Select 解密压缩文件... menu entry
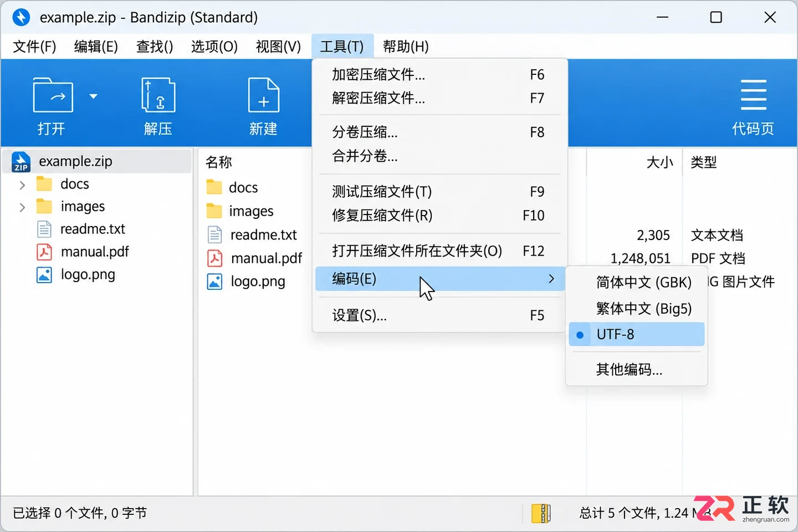The width and height of the screenshot is (798, 532). pos(440,98)
